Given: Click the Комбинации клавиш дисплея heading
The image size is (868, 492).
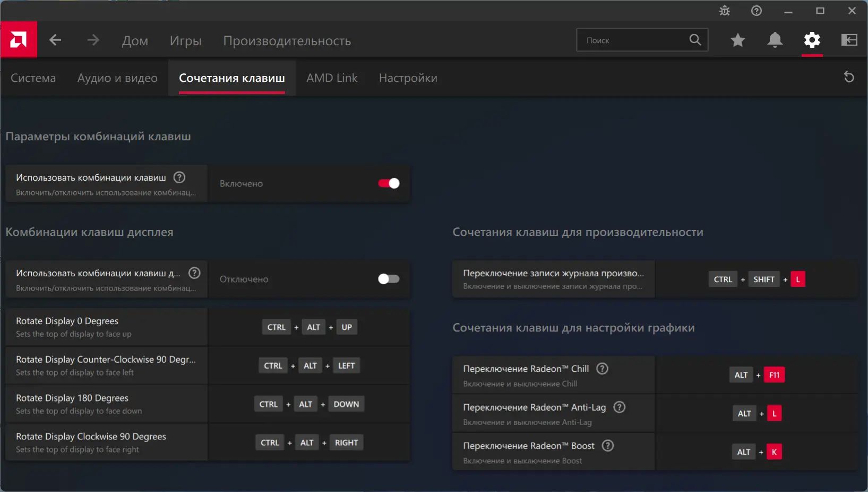Looking at the screenshot, I should click(x=89, y=232).
